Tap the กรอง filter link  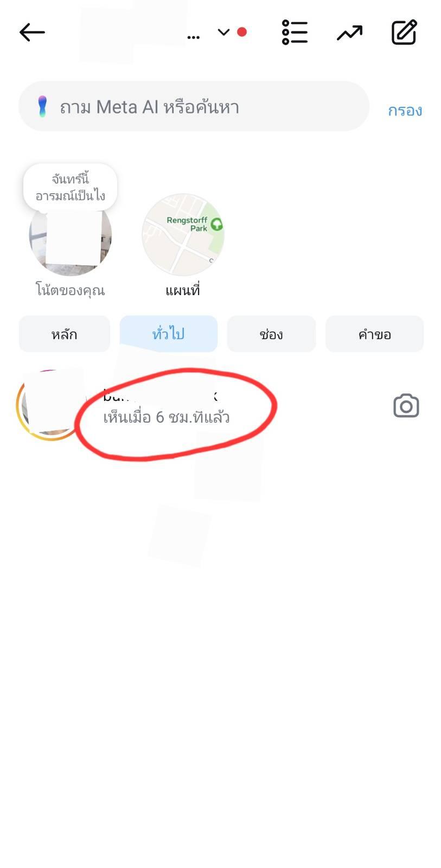pos(405,111)
